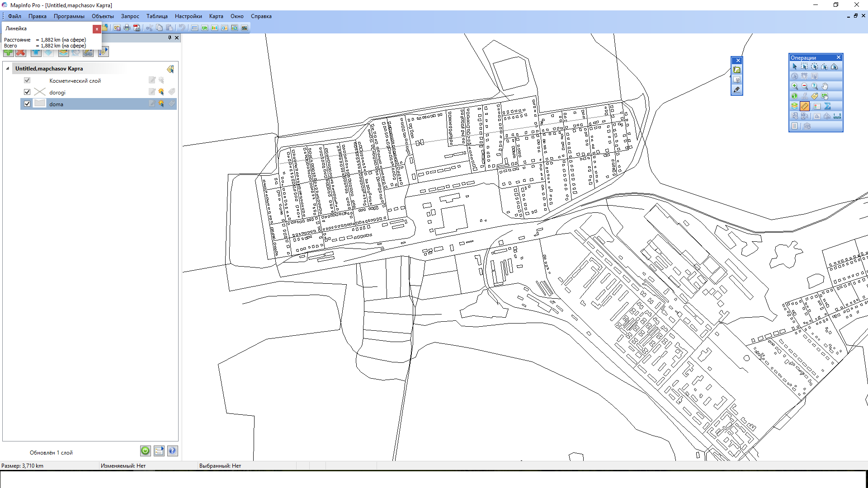Image resolution: width=868 pixels, height=488 pixels.
Task: Select the dorogi layer row
Action: (57, 93)
